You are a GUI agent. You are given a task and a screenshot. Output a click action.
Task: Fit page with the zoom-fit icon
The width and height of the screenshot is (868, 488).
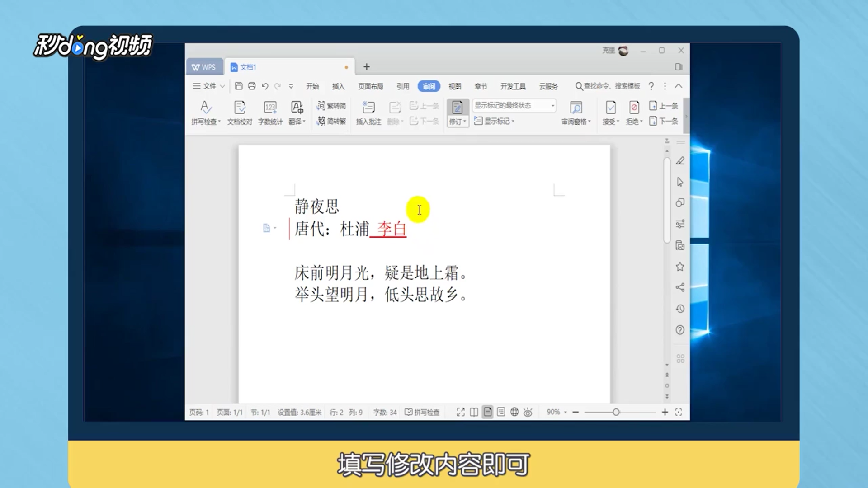[679, 412]
